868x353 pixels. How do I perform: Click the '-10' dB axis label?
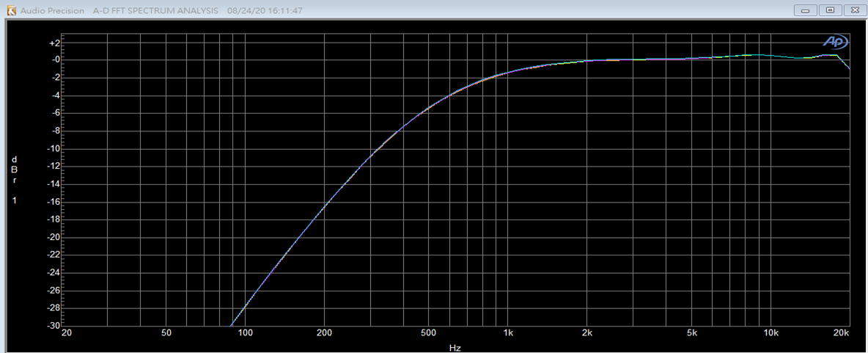53,149
